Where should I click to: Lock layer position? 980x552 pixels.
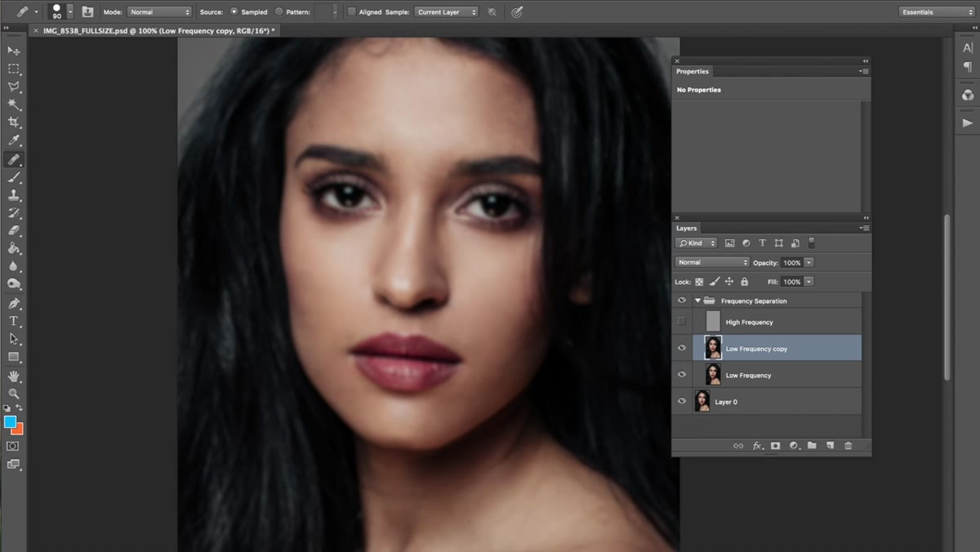pos(729,282)
